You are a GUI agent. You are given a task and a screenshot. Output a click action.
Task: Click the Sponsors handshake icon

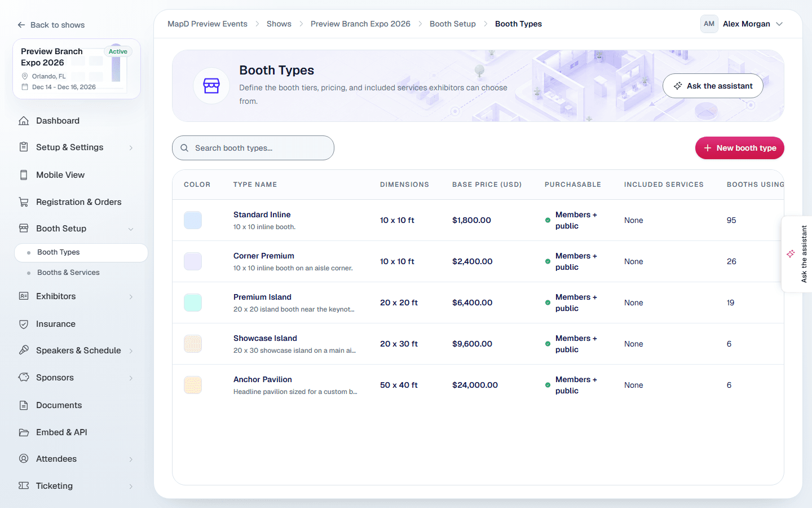tap(24, 378)
